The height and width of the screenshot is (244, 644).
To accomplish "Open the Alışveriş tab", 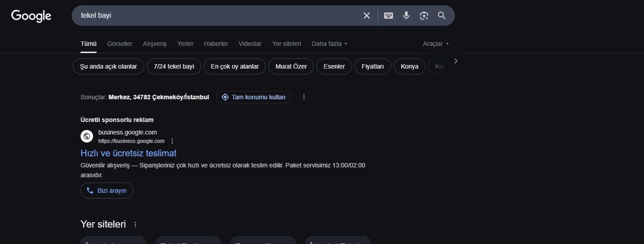I will coord(155,44).
